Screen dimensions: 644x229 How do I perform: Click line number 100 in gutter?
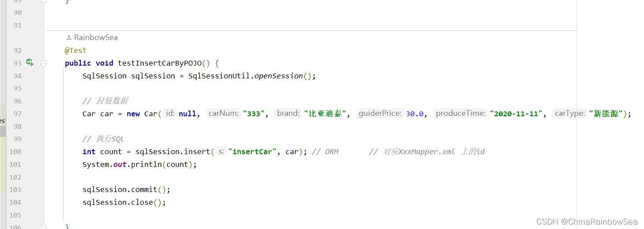pos(15,151)
